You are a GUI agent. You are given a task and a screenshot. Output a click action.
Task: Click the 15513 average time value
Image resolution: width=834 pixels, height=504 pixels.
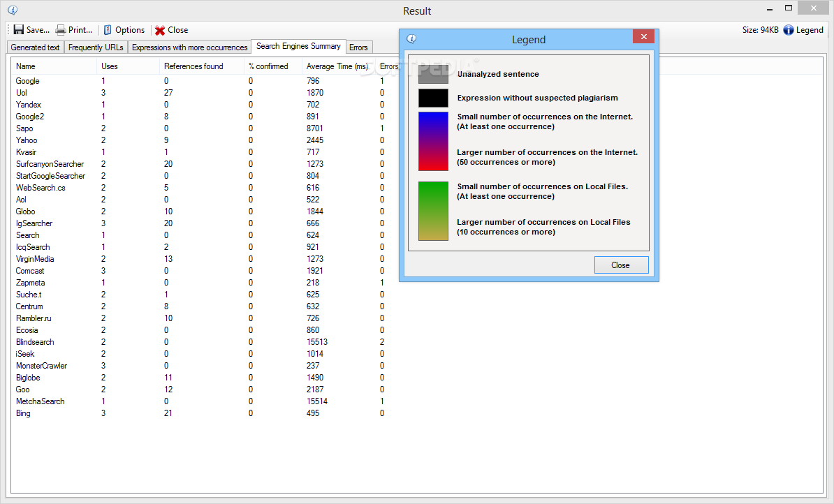tap(317, 342)
